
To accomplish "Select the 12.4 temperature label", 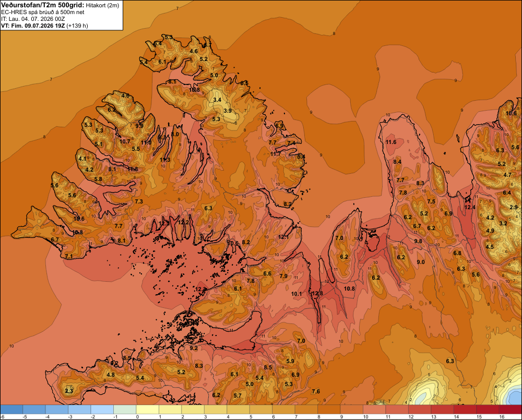I will pos(470,207).
